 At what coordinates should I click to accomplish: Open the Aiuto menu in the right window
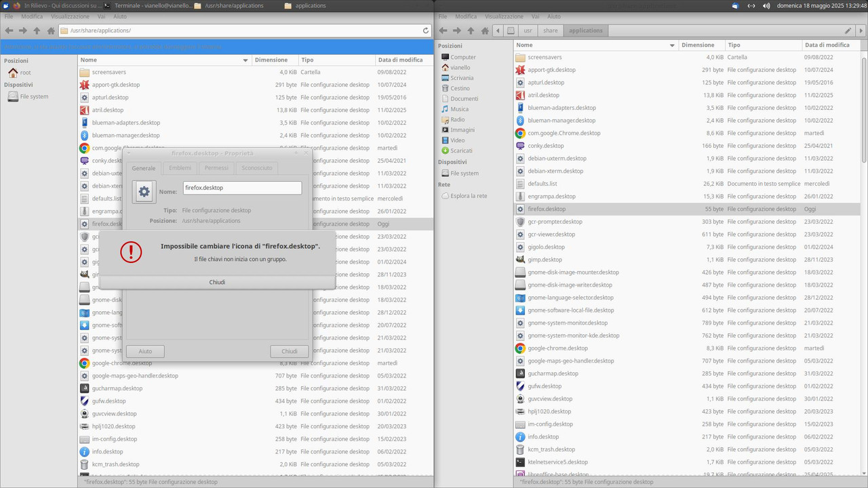coord(554,16)
